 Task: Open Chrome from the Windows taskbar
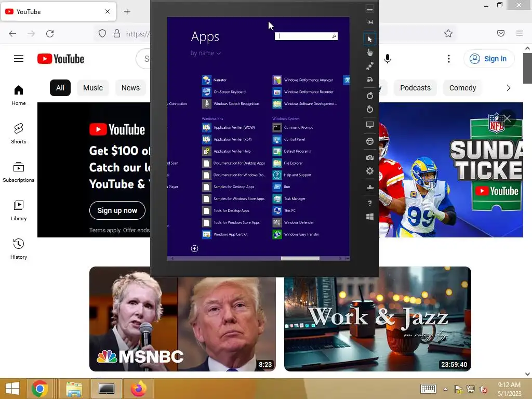40,389
